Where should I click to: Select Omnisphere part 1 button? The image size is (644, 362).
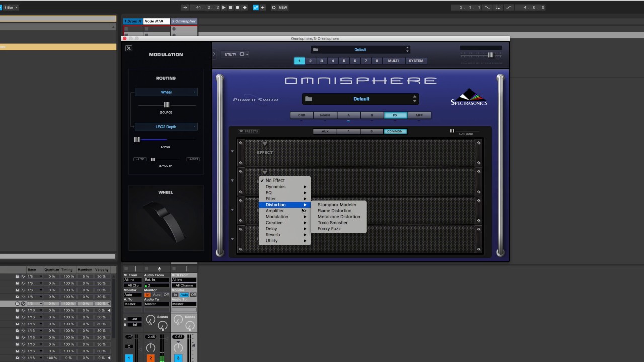click(x=299, y=61)
